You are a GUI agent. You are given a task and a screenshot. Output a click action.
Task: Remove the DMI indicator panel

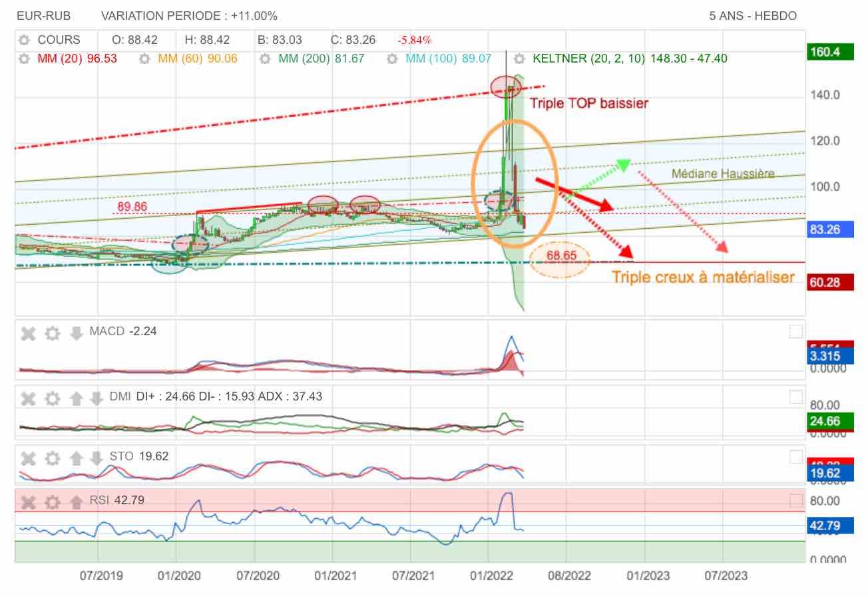tap(28, 398)
